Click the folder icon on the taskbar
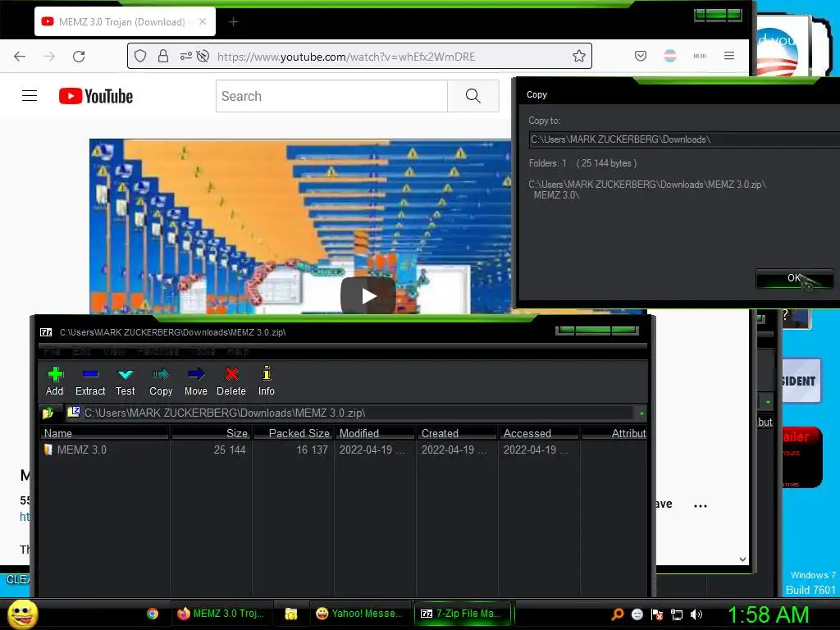 [x=291, y=614]
